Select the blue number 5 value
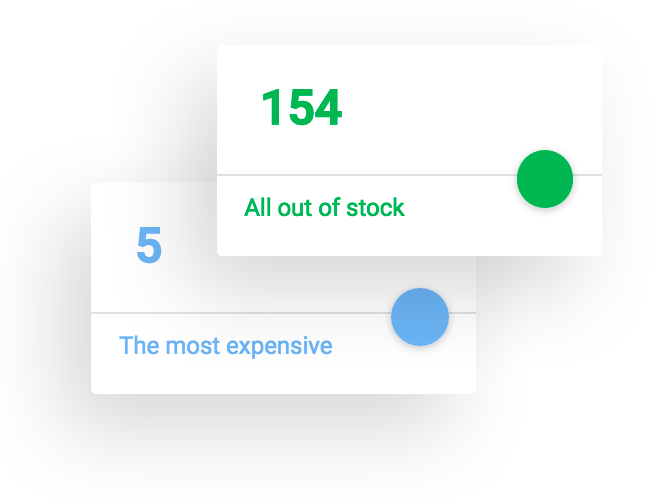 coord(149,245)
